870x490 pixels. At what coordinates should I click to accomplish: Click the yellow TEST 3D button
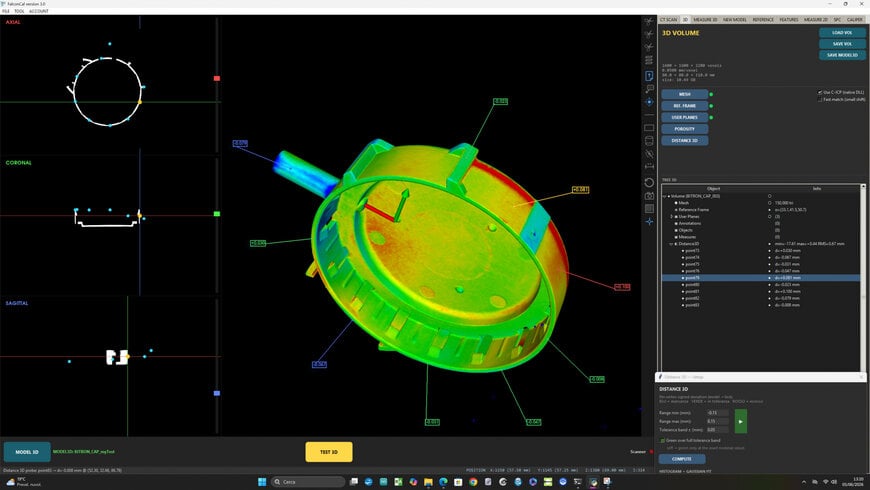coord(328,452)
